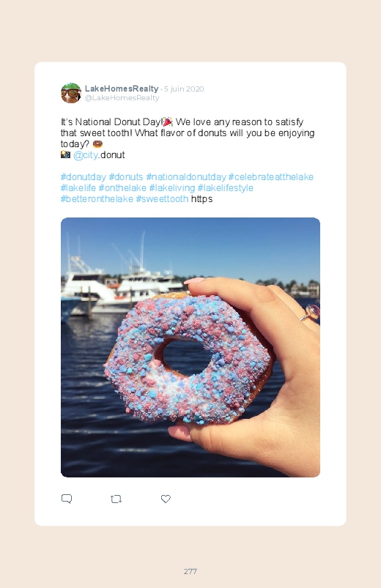Viewport: 381px width, 588px height.
Task: Like the tweet with heart icon
Action: click(166, 499)
